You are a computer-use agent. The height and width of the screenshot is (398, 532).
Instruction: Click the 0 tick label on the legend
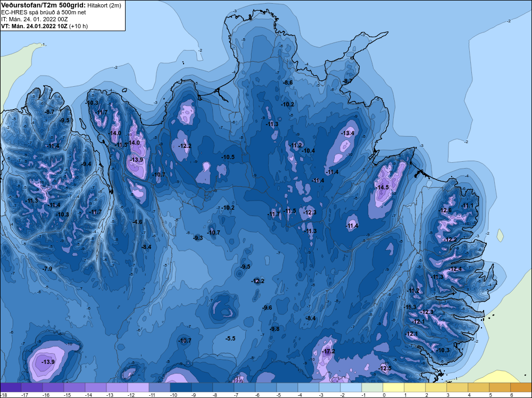(384, 395)
